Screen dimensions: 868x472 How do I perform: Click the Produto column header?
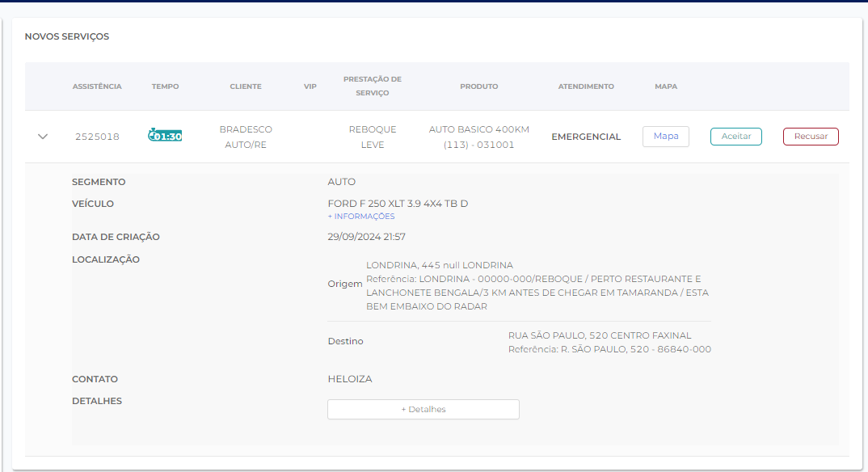[x=478, y=86]
